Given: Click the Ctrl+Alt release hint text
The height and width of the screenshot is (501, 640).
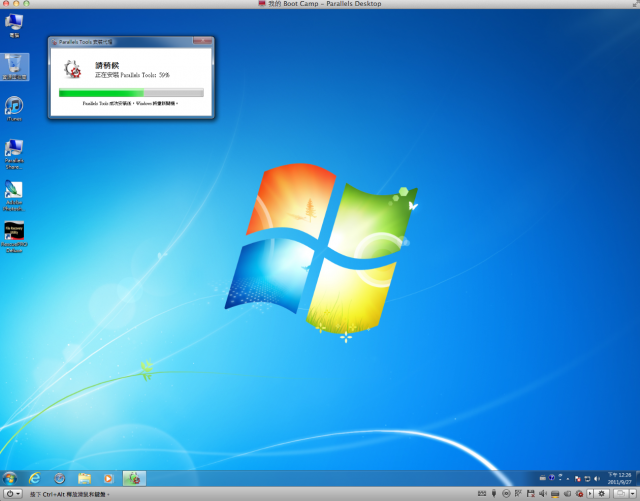Looking at the screenshot, I should tap(69, 494).
